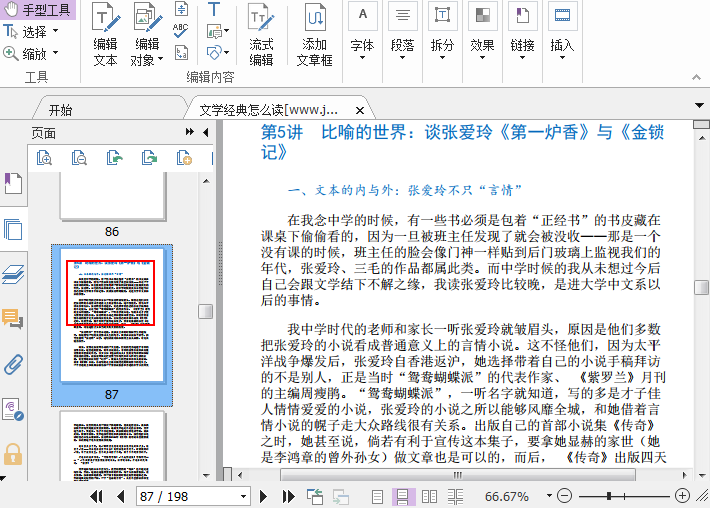
Task: Open the 拆分 split menu
Action: pos(442,32)
